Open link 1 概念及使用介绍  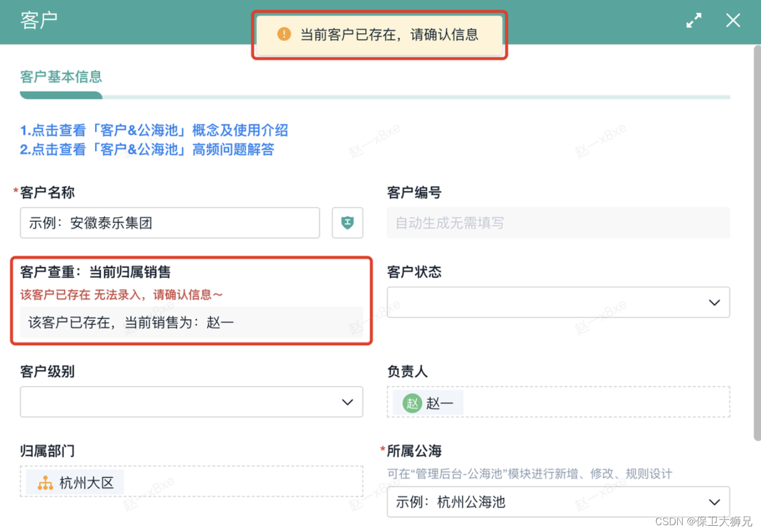[154, 130]
